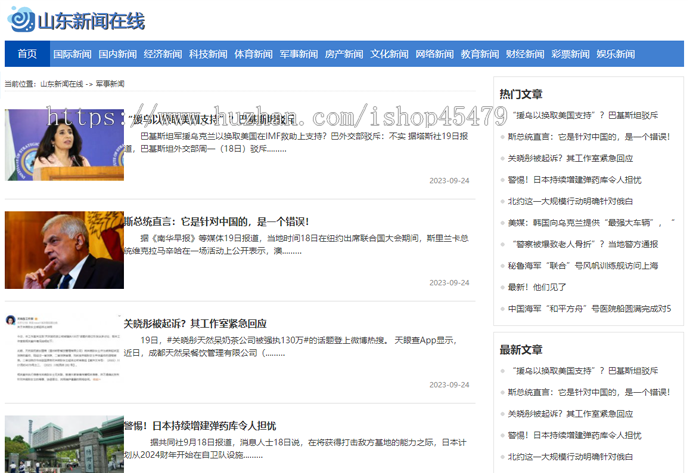689x473 pixels.
Task: Open 科技新闻 category
Action: (x=208, y=54)
